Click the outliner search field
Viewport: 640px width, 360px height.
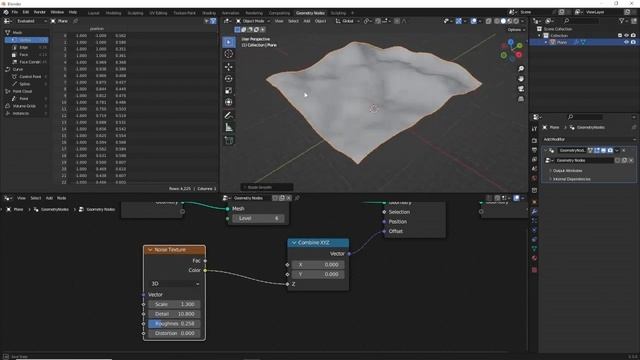click(x=581, y=21)
